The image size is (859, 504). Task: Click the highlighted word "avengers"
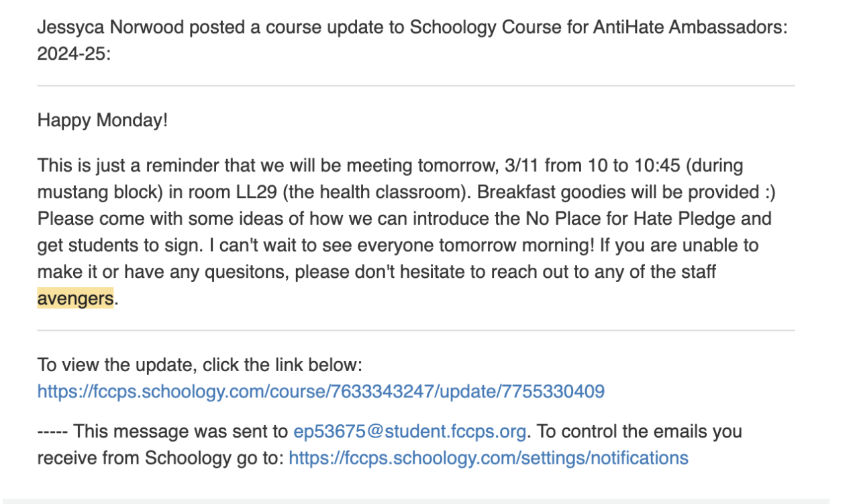tap(75, 299)
